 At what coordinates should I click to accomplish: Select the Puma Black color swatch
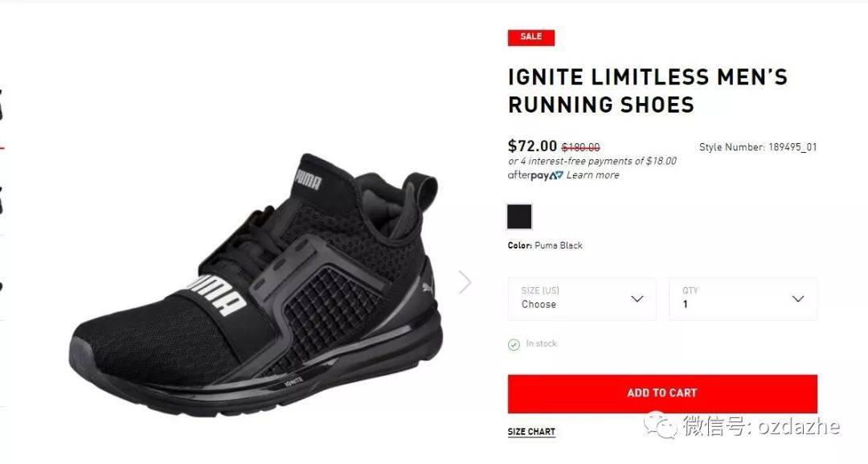tap(519, 216)
